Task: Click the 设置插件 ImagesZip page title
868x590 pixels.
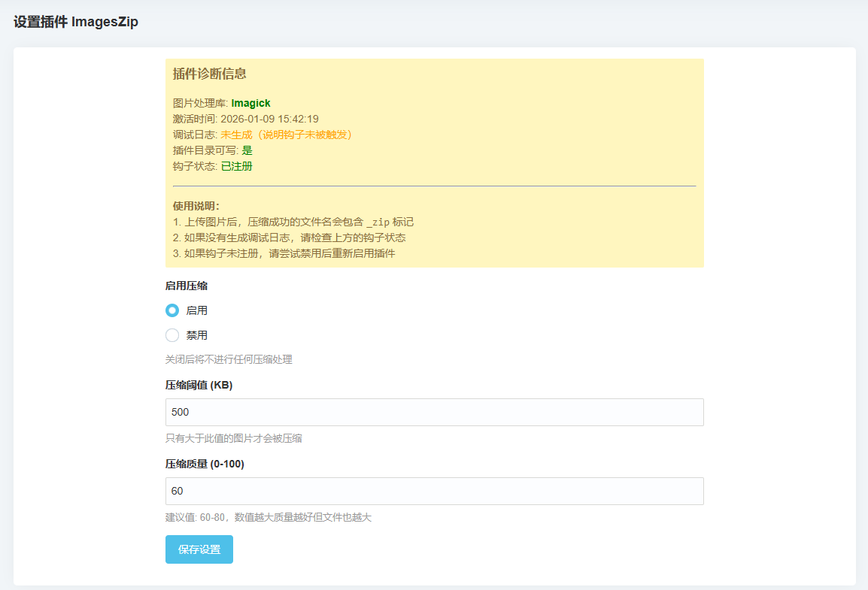Action: click(x=76, y=22)
